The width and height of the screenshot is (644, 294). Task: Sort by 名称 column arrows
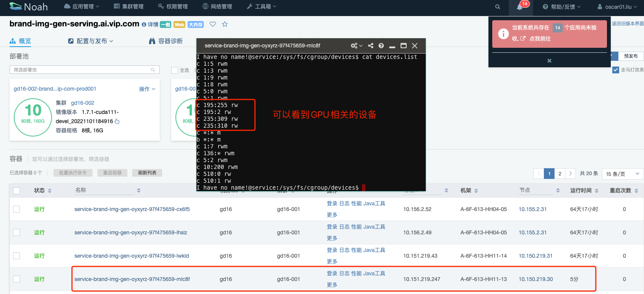[139, 190]
